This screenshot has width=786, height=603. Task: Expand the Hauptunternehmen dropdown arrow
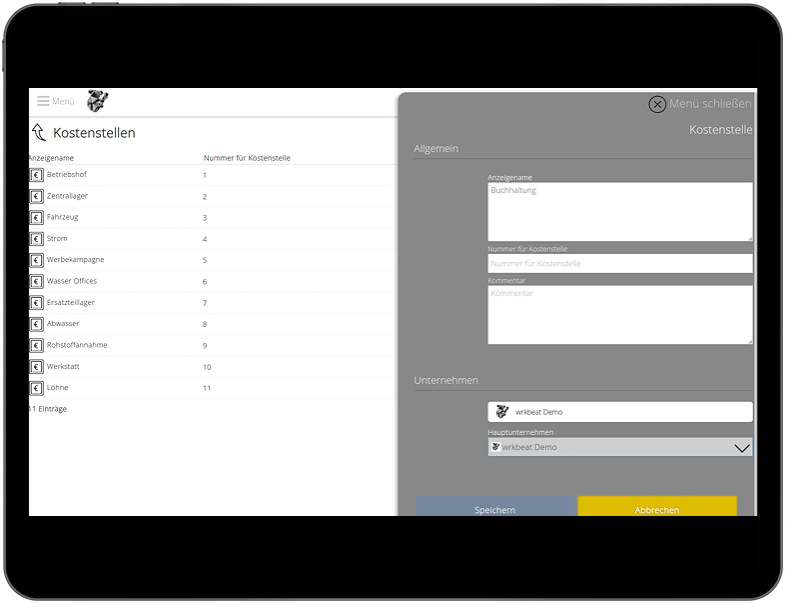pyautogui.click(x=741, y=448)
